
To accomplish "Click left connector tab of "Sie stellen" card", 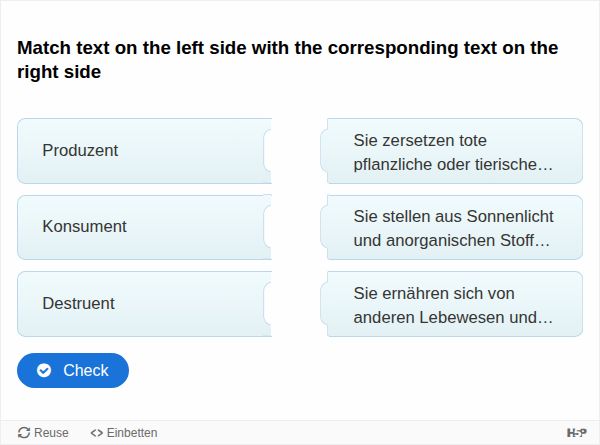I will (x=325, y=228).
